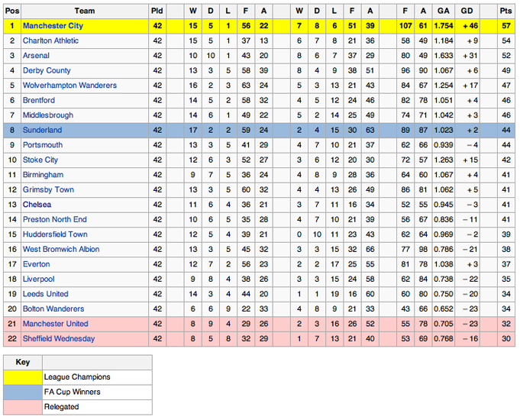Click Portsmouth's goal average 0.939
The height and width of the screenshot is (420, 520).
pos(444,145)
